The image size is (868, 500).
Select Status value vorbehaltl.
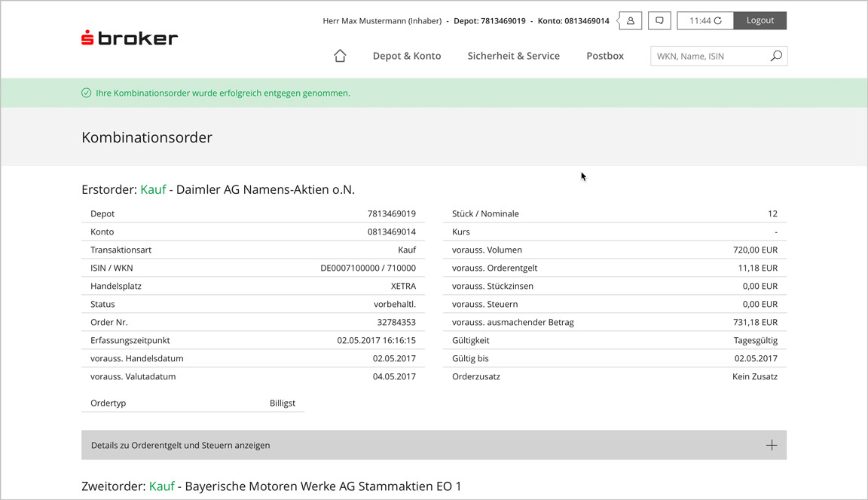click(395, 305)
